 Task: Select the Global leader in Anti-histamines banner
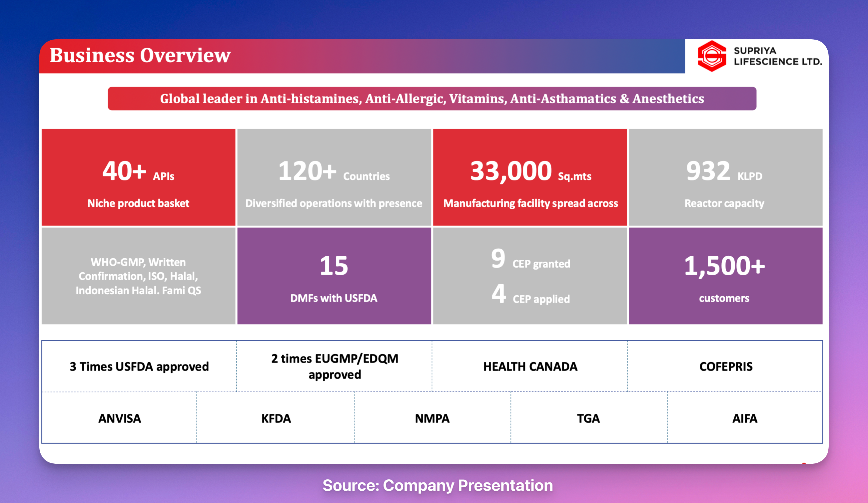tap(432, 99)
